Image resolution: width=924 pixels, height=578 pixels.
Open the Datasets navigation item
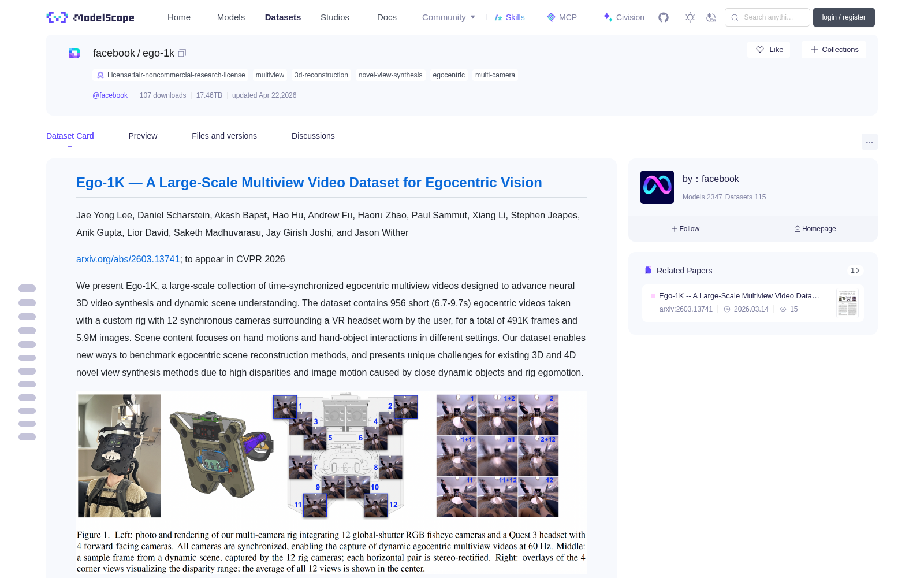click(x=283, y=17)
